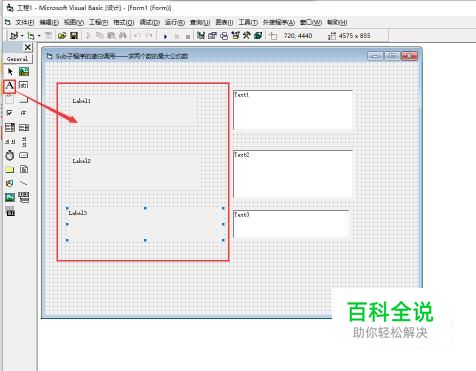Open the 运行(R) menu
Viewport: 476px width, 371px height.
[175, 22]
